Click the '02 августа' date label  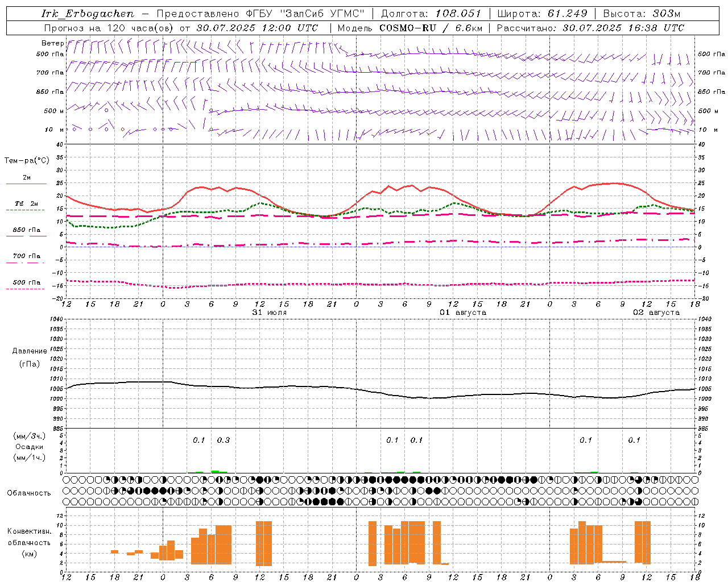[656, 313]
